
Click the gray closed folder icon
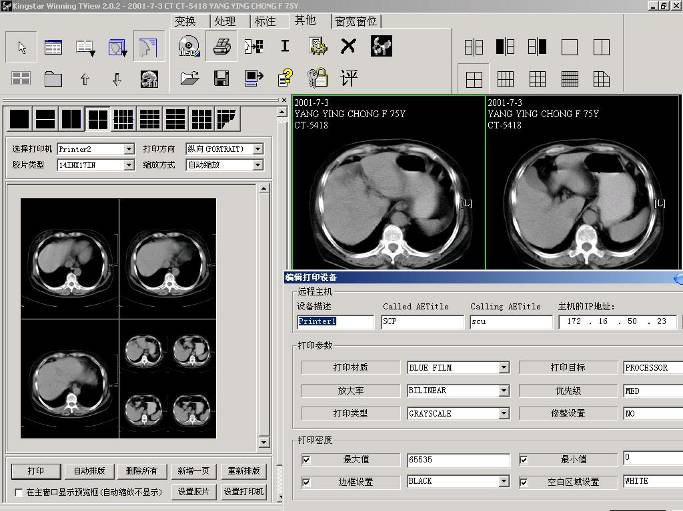[53, 79]
